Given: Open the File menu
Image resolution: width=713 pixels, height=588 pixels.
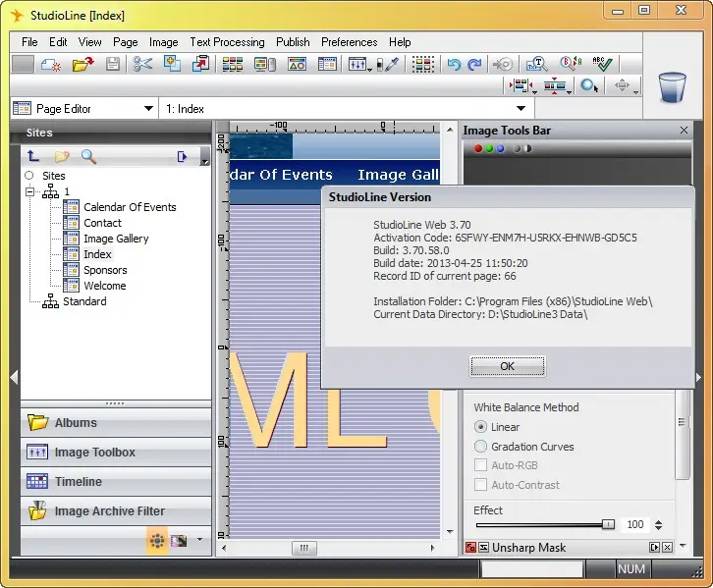Looking at the screenshot, I should 29,42.
